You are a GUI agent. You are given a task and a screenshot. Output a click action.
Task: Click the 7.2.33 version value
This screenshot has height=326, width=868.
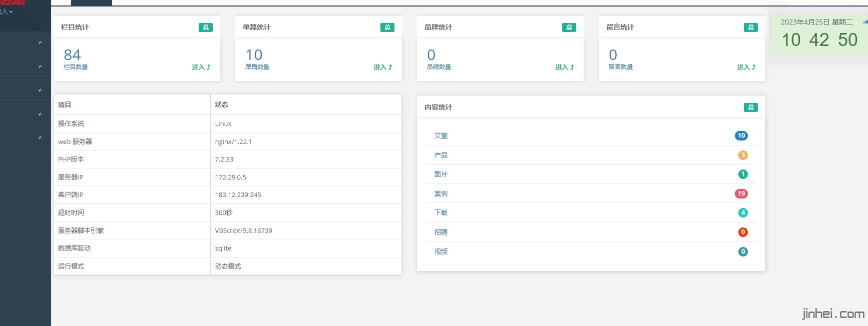click(x=224, y=159)
